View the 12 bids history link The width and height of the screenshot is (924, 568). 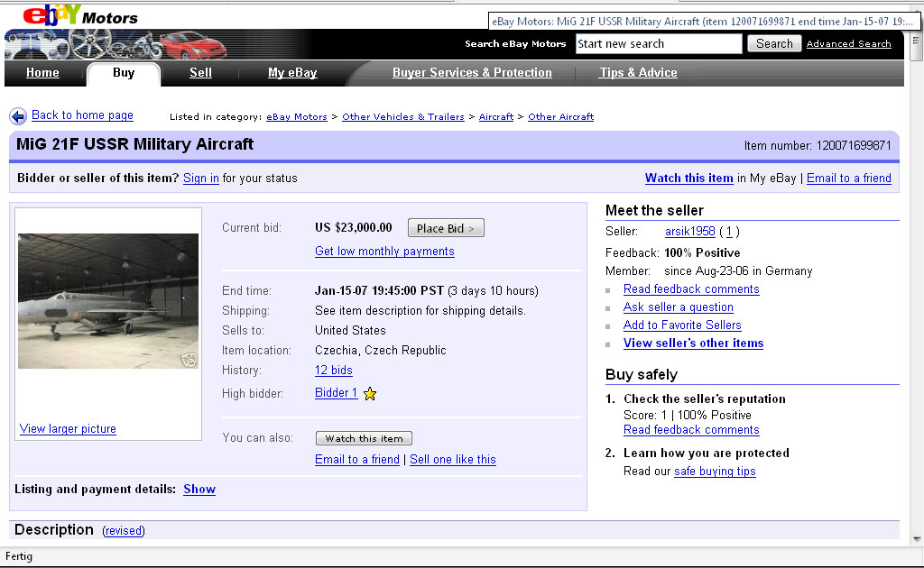334,371
